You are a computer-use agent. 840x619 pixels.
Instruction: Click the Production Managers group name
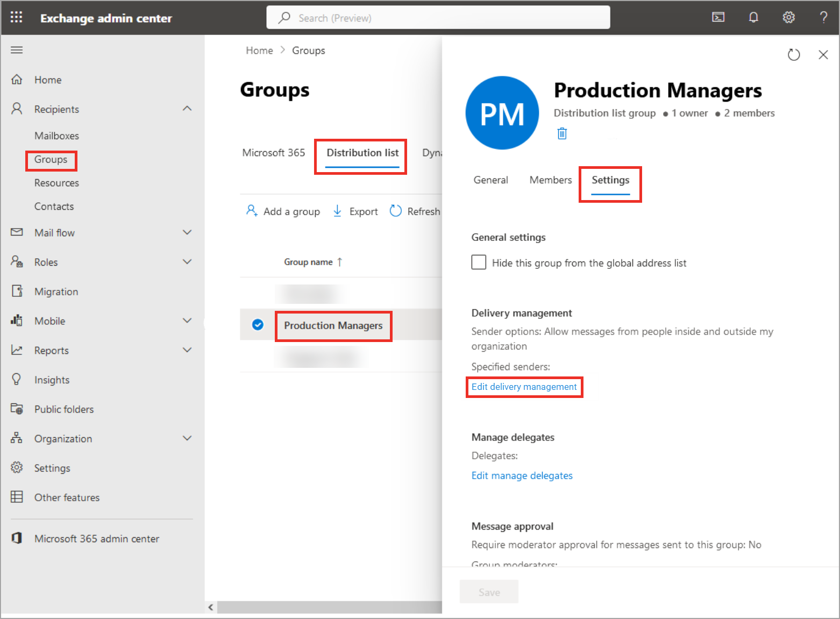click(x=333, y=325)
